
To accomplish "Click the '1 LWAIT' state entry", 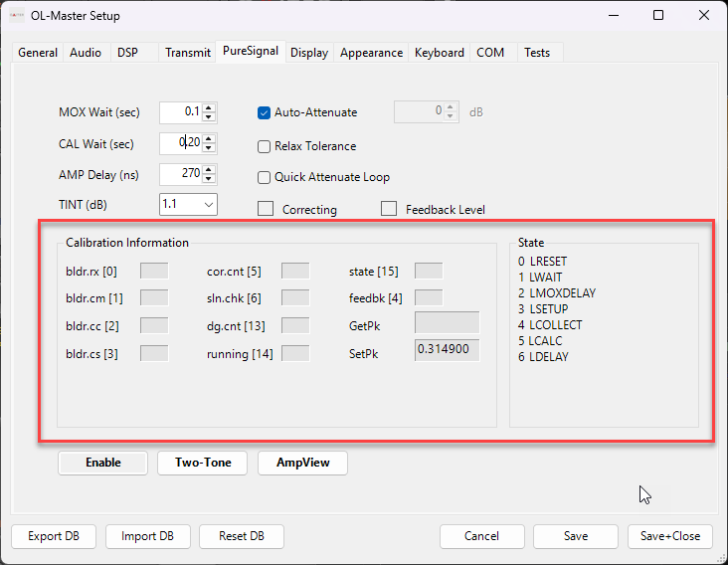I will (x=540, y=278).
